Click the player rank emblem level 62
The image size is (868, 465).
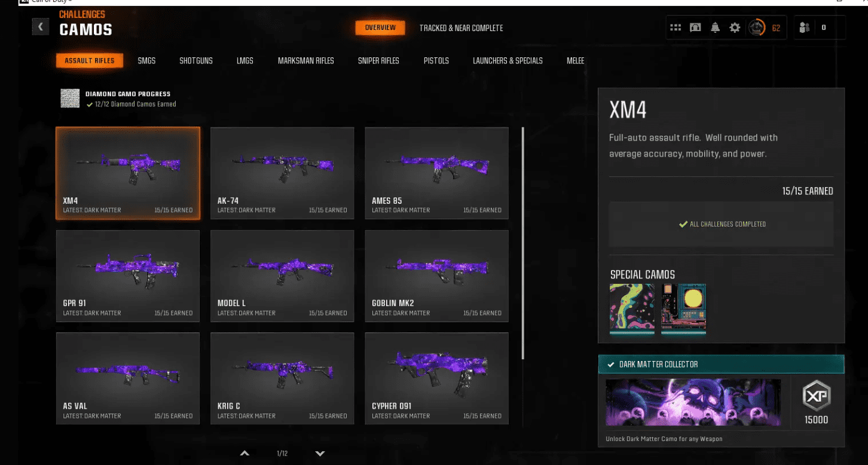pos(757,27)
